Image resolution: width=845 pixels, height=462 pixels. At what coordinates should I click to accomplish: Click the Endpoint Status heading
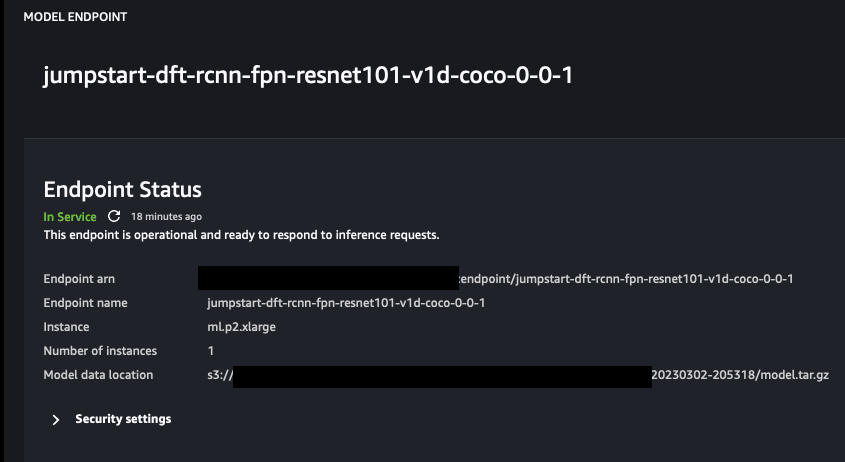(x=122, y=190)
